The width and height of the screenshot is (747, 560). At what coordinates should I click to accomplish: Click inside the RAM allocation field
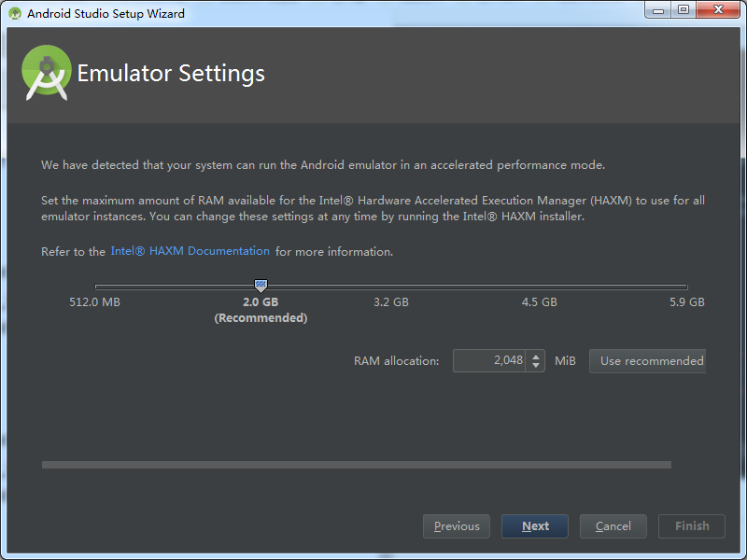coord(489,360)
